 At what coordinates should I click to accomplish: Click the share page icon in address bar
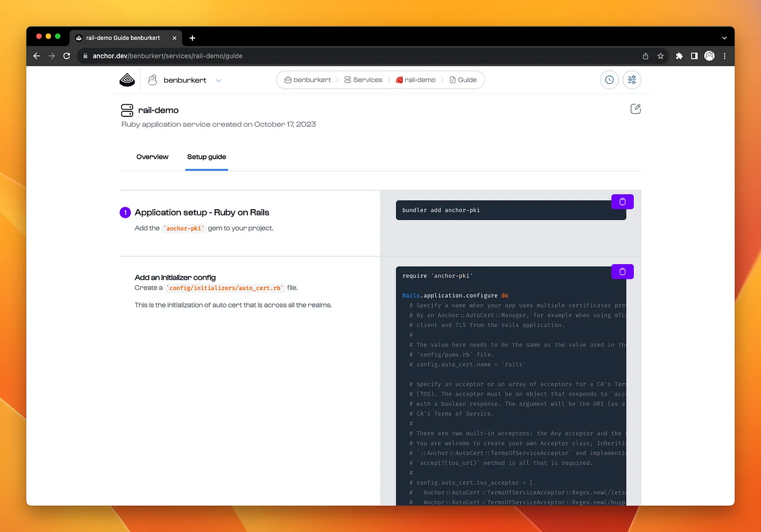pos(645,56)
